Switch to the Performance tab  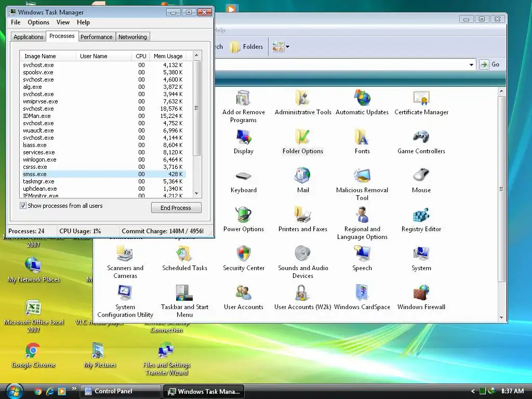click(96, 37)
